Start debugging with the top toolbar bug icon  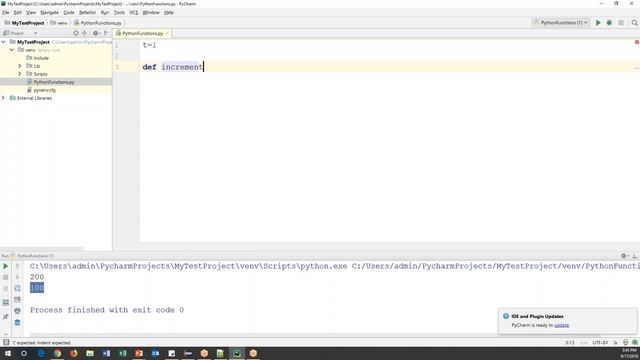(609, 23)
